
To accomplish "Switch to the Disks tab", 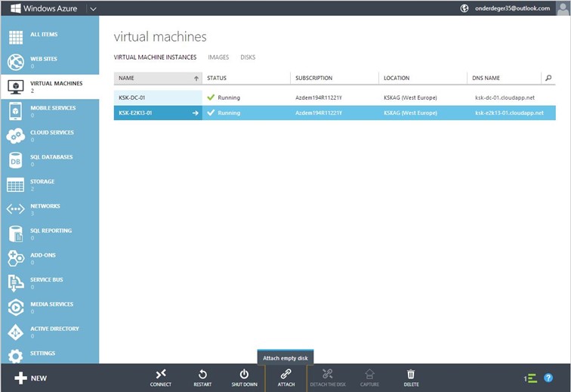I will pos(248,57).
